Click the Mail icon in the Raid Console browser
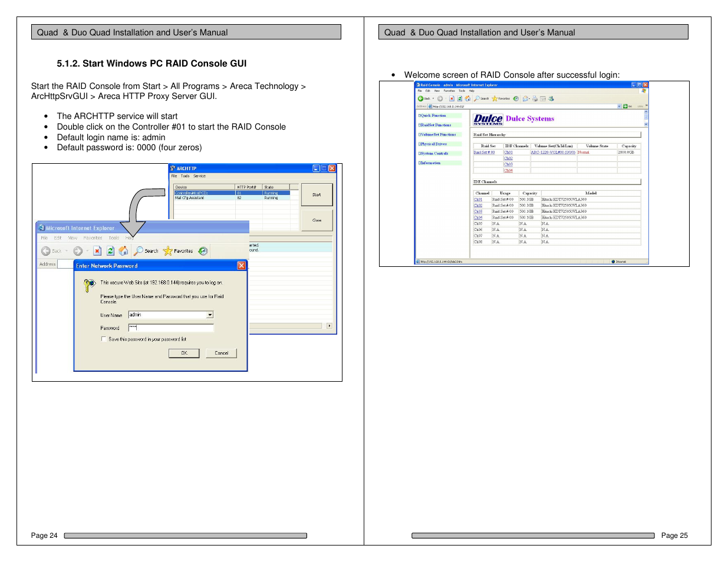Screen dimensions: 728x562 pyautogui.click(x=525, y=99)
